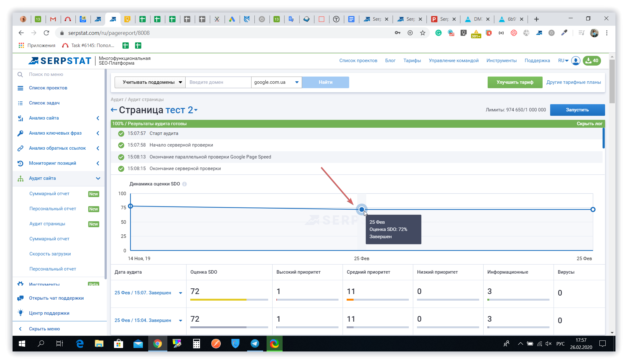The image size is (628, 364).
Task: Open Персональный отчет marked New
Action: point(53,209)
